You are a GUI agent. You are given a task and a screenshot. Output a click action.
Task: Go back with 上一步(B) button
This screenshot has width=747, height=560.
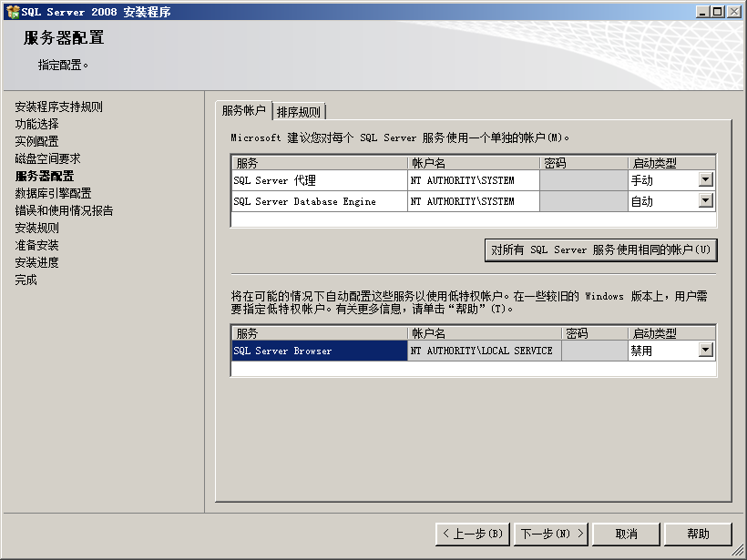pos(472,534)
